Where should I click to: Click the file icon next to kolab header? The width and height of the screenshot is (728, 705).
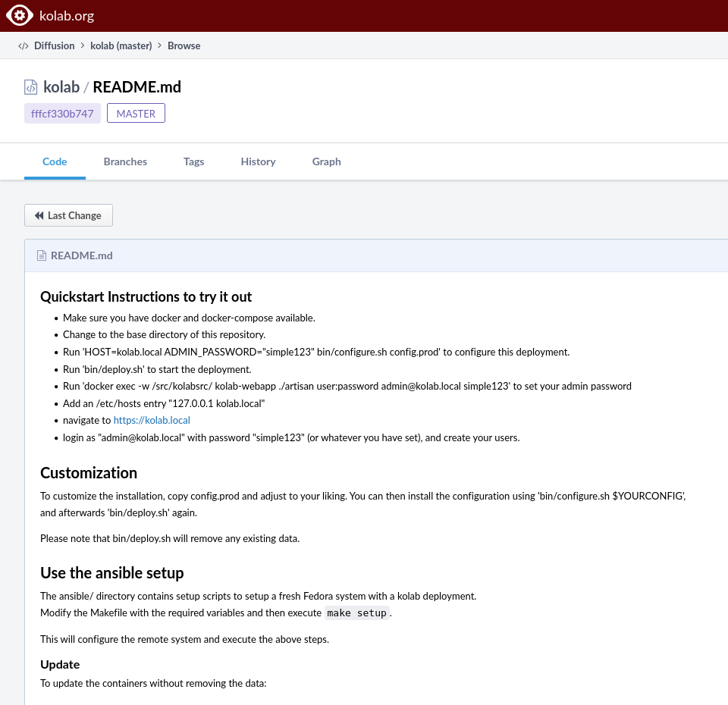pos(30,87)
